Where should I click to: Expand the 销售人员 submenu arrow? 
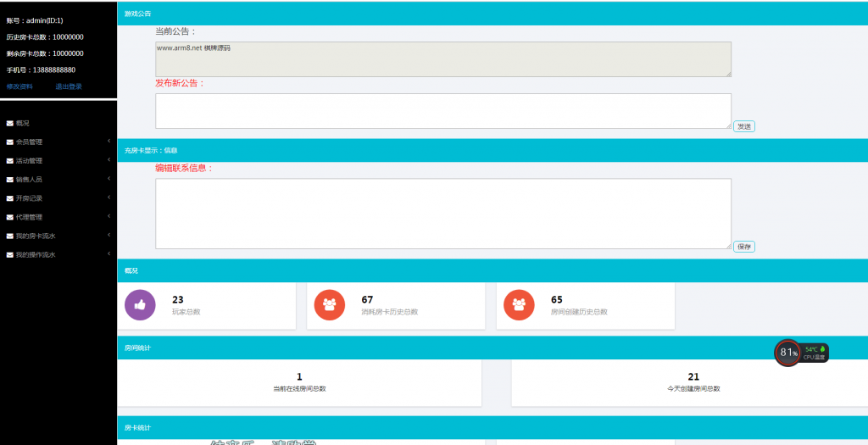pos(109,179)
